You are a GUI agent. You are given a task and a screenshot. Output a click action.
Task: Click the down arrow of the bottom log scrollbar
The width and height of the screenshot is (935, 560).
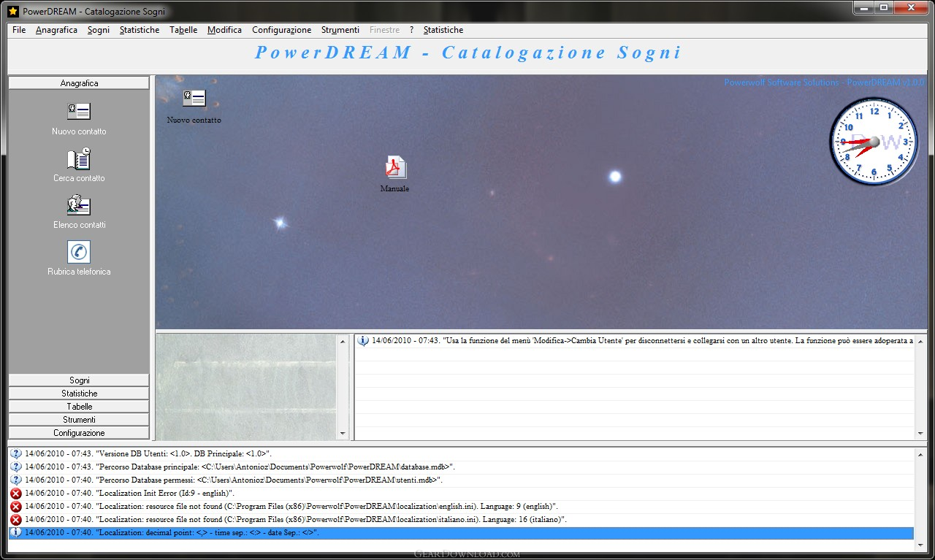point(920,545)
